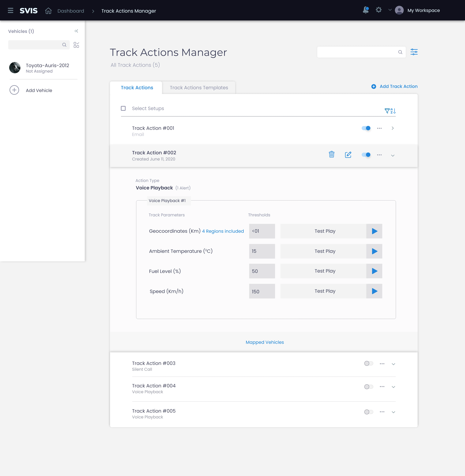
Task: Collapse Track Action #002 chevron
Action: (x=393, y=155)
